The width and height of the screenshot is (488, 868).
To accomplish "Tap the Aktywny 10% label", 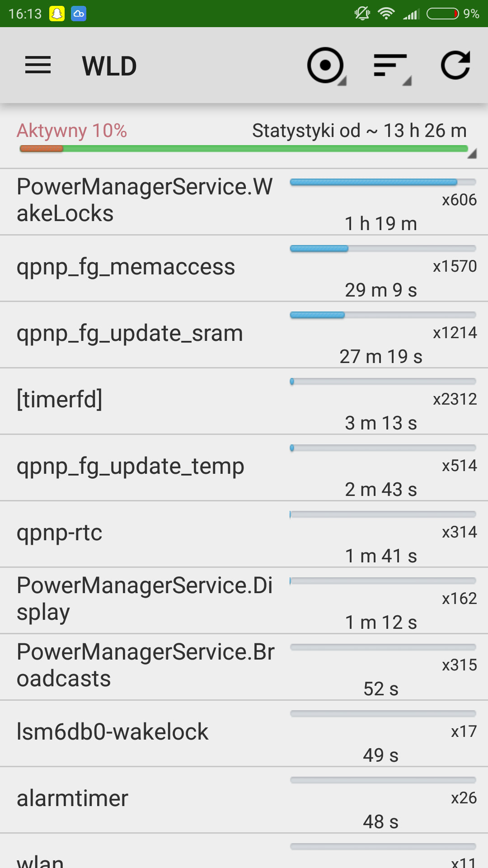I will pos(72,131).
